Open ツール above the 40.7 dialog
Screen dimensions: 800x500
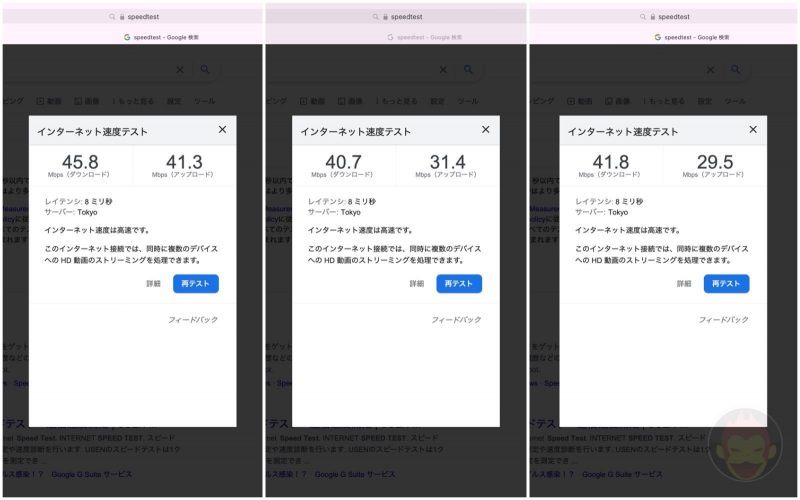tap(468, 101)
